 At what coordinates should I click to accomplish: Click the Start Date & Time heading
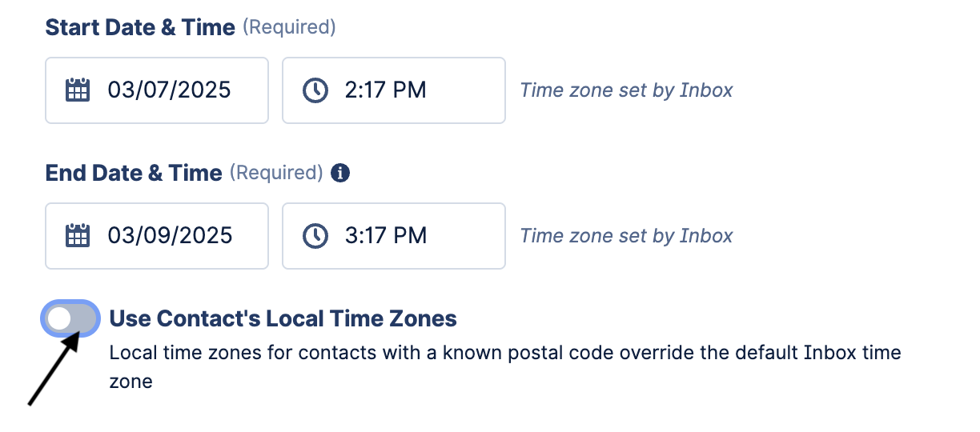coord(140,27)
